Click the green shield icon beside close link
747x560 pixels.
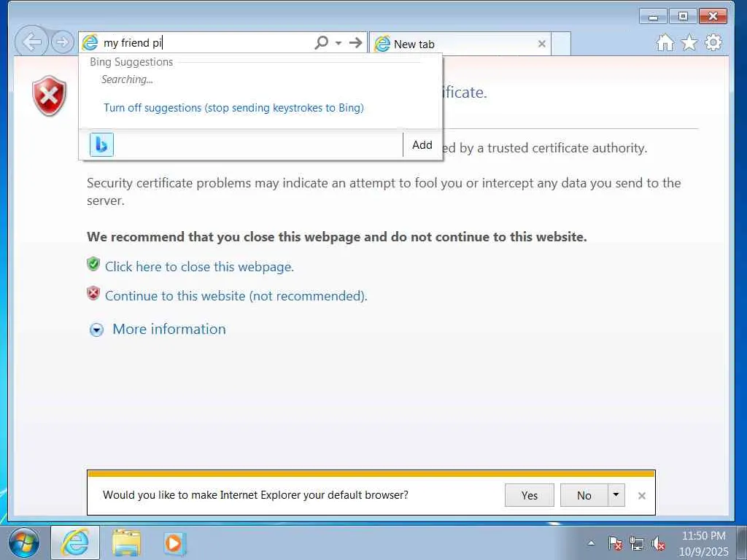93,264
